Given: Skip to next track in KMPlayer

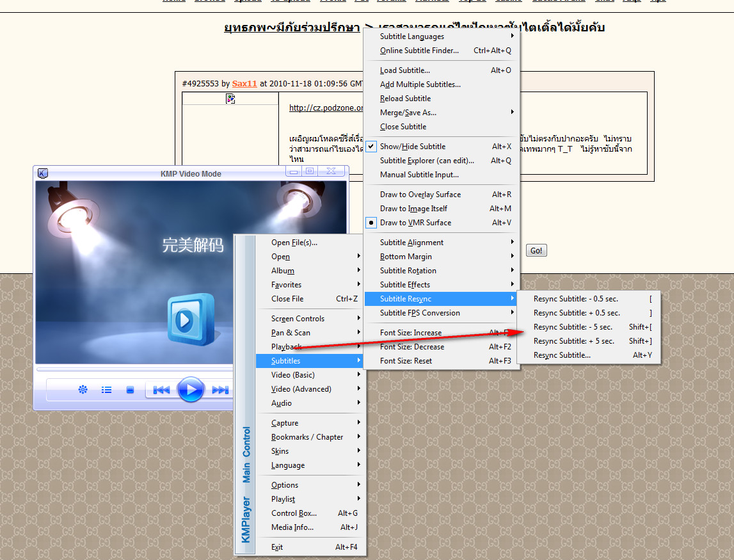Looking at the screenshot, I should [x=220, y=390].
